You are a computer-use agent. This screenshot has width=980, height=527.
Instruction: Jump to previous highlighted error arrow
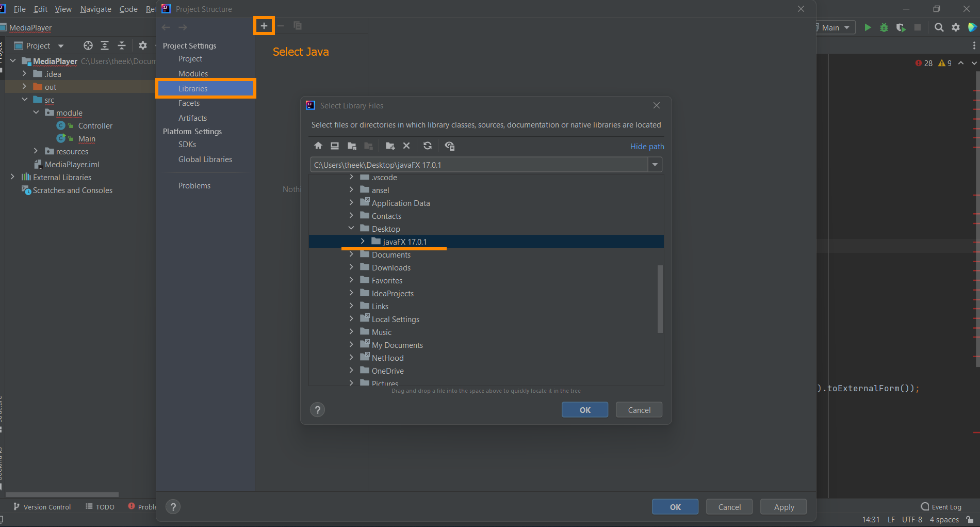[x=961, y=63]
